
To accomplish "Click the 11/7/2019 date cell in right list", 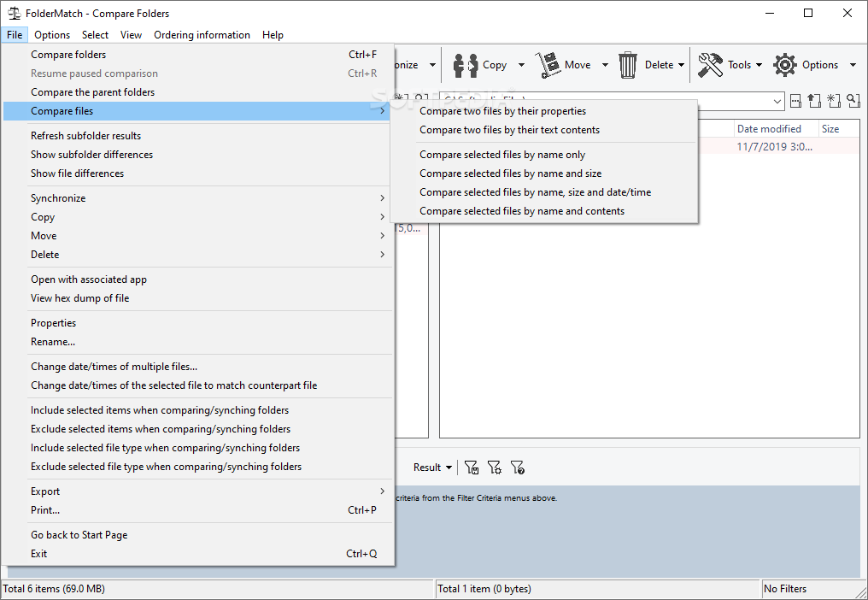I will 774,147.
